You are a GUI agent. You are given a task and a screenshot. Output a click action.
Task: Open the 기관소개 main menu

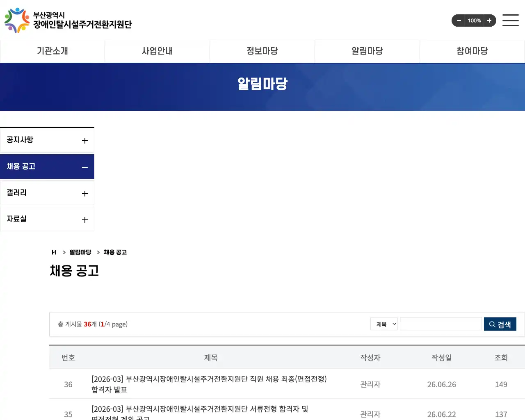pyautogui.click(x=52, y=51)
